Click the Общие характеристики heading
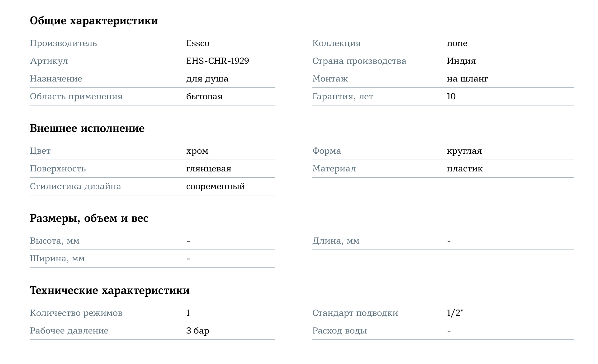The height and width of the screenshot is (364, 598). point(94,21)
